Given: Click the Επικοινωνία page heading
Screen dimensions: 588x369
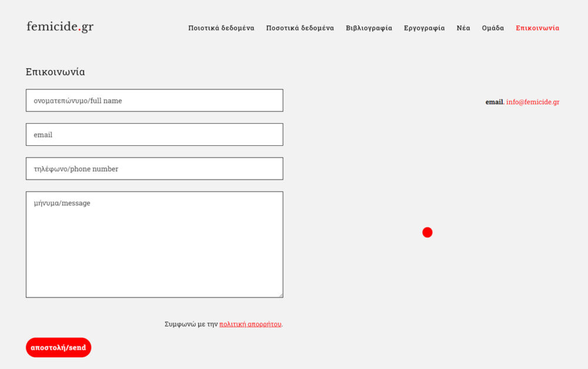Looking at the screenshot, I should pyautogui.click(x=55, y=72).
